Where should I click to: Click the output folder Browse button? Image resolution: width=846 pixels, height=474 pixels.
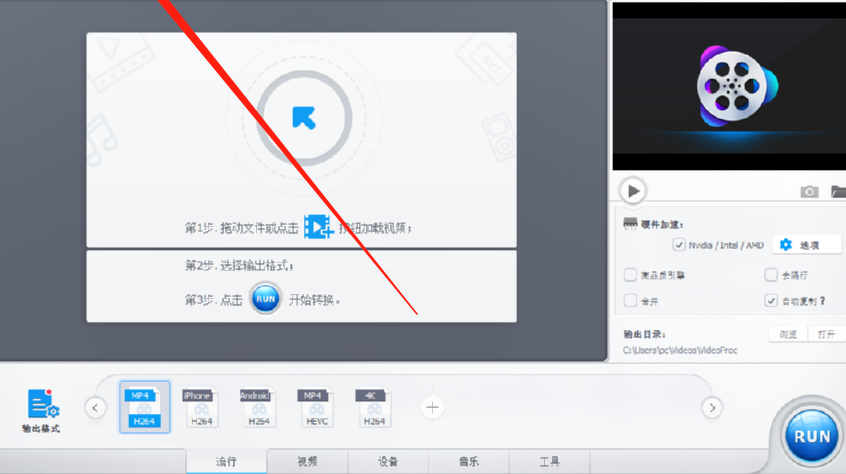(788, 334)
